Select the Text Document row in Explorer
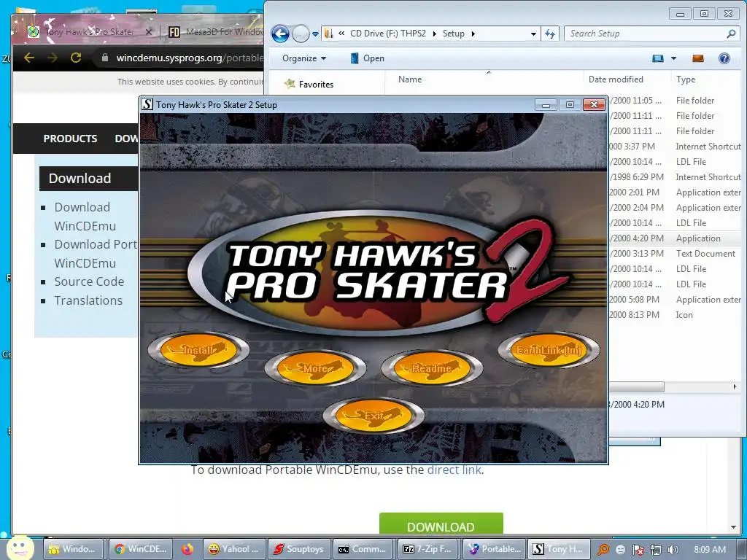Image resolution: width=747 pixels, height=560 pixels. (x=676, y=253)
